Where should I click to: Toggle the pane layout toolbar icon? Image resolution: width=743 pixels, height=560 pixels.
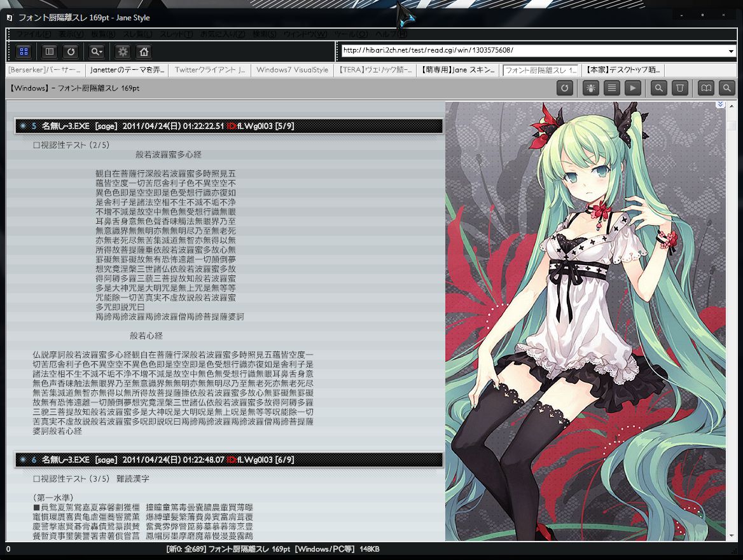(x=49, y=51)
